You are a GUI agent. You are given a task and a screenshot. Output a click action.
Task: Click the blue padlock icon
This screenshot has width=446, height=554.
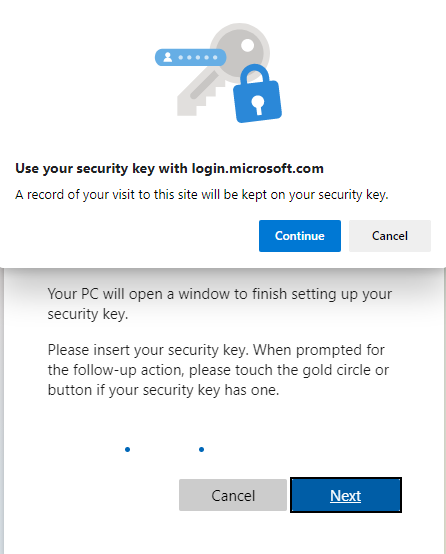pyautogui.click(x=257, y=94)
